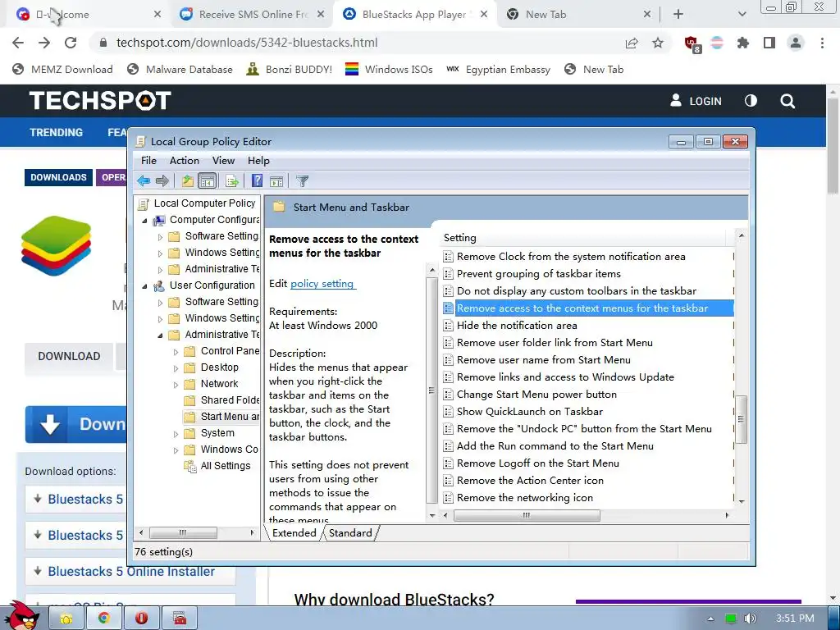This screenshot has height=630, width=840.
Task: Collapse the User Configuration node
Action: click(x=144, y=286)
